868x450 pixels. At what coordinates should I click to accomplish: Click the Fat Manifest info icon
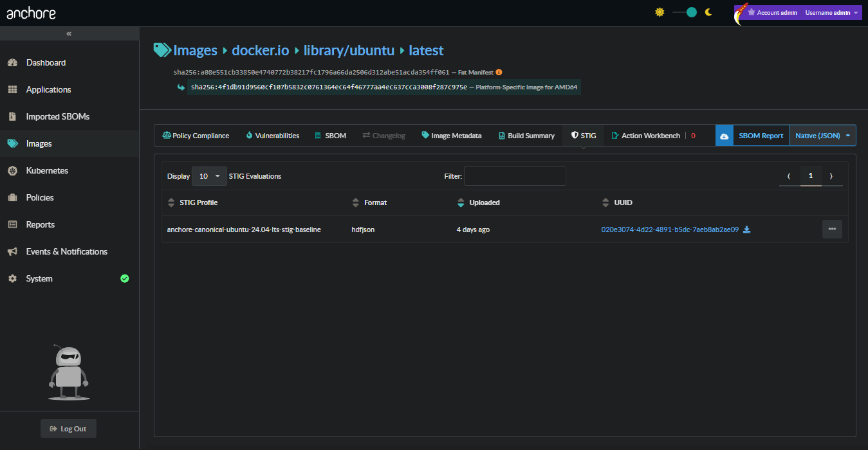click(x=499, y=73)
